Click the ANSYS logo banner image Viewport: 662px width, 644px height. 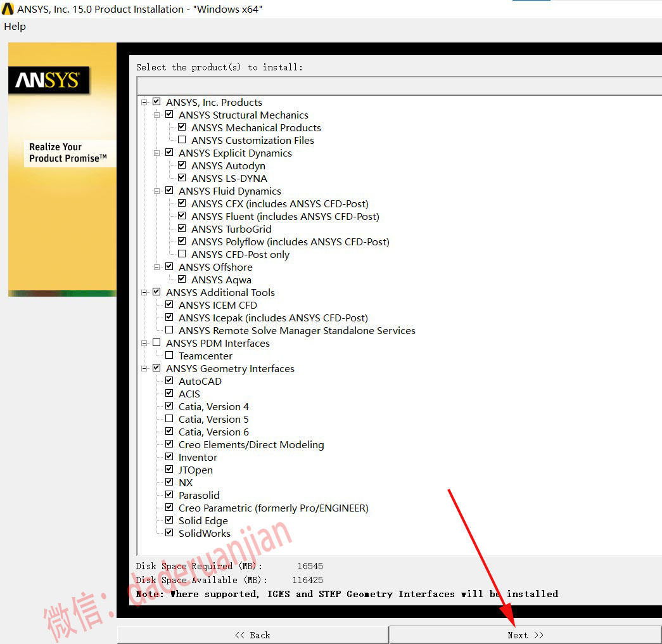pyautogui.click(x=49, y=80)
